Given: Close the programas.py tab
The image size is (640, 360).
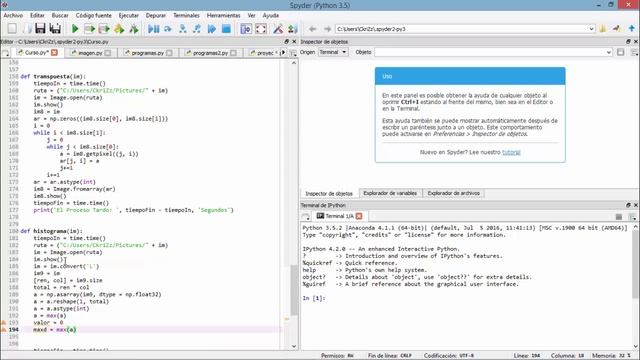Looking at the screenshot, I should click(x=169, y=53).
